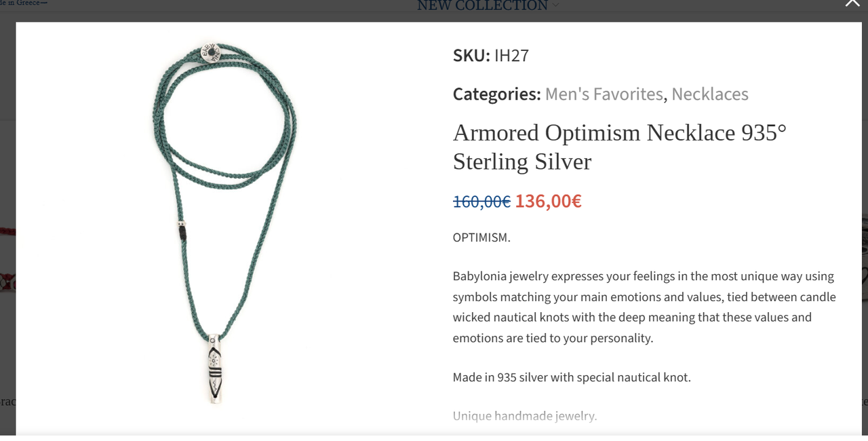Click the small black bead on cord
The image size is (868, 441).
pyautogui.click(x=182, y=229)
